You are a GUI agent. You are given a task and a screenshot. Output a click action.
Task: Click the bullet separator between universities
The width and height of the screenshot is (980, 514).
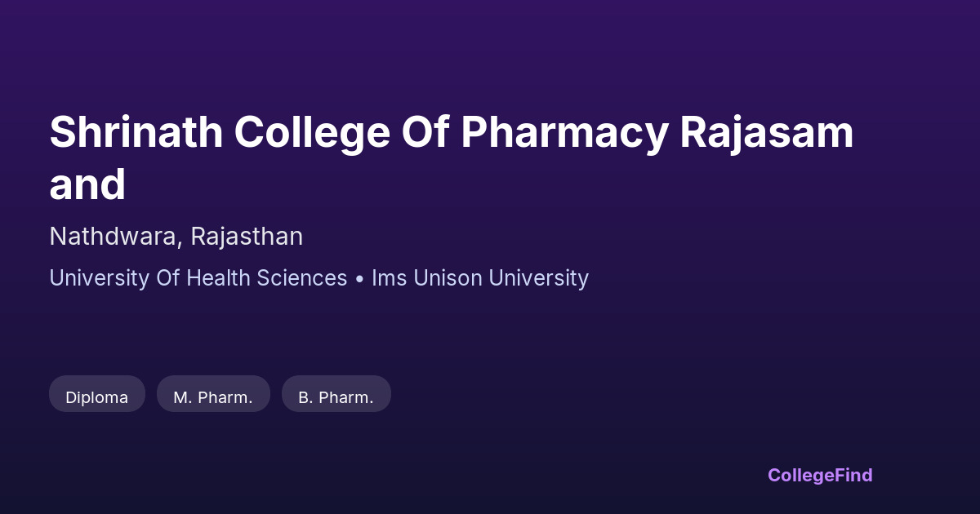[x=359, y=278]
